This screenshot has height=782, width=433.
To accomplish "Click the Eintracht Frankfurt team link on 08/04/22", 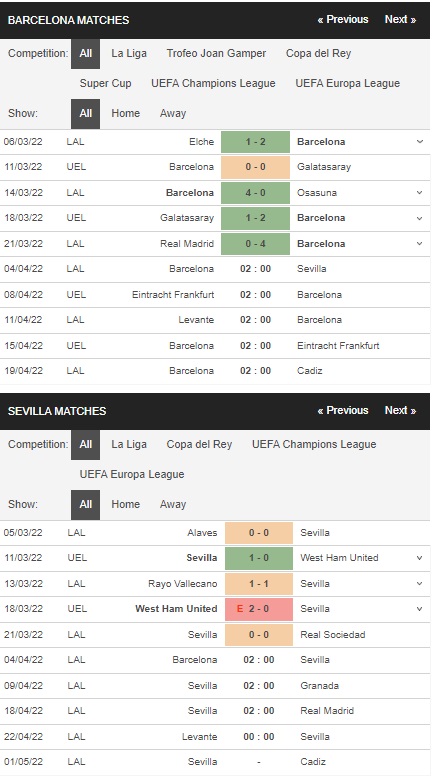I will pyautogui.click(x=173, y=295).
